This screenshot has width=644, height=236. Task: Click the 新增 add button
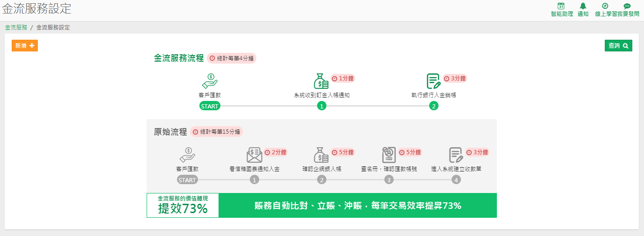coord(25,45)
